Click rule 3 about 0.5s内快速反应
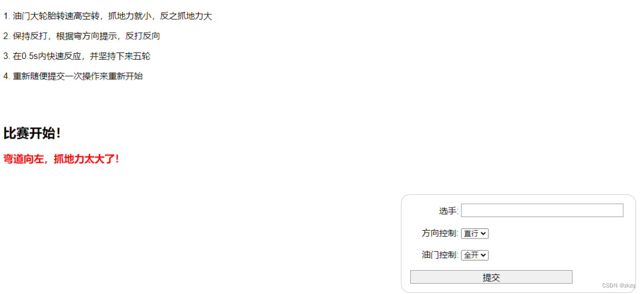644x294 pixels. (x=77, y=56)
